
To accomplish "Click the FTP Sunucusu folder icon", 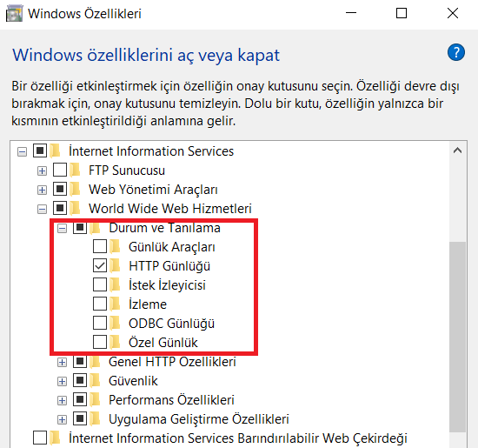I will pos(75,171).
